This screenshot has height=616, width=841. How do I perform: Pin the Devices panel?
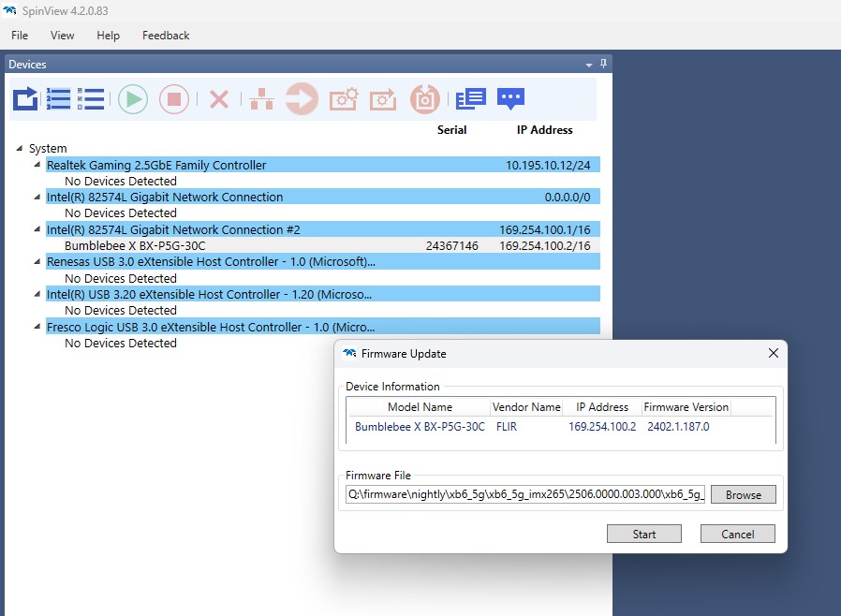[603, 64]
